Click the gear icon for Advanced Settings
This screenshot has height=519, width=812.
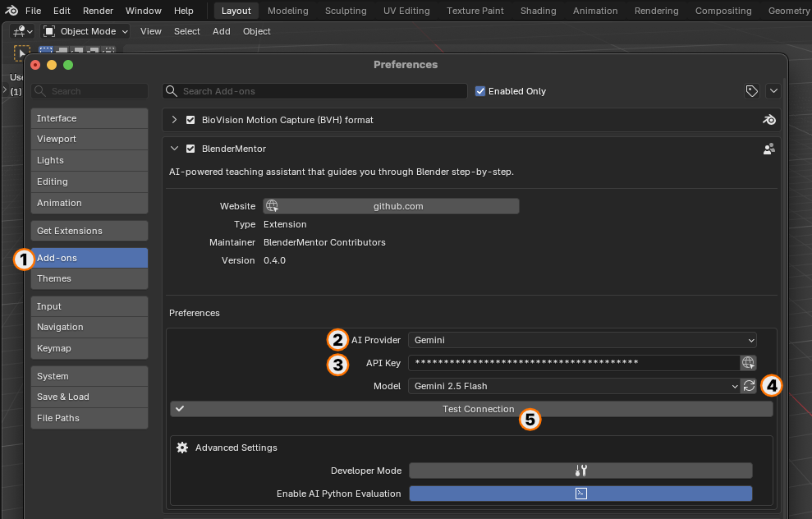[182, 448]
